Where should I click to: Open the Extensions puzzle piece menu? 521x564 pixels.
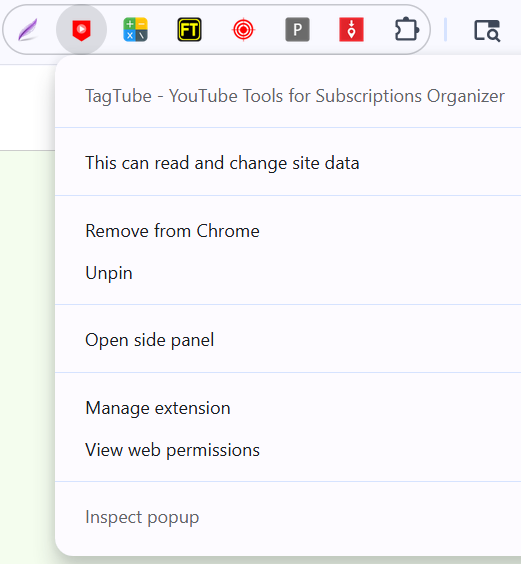click(407, 29)
